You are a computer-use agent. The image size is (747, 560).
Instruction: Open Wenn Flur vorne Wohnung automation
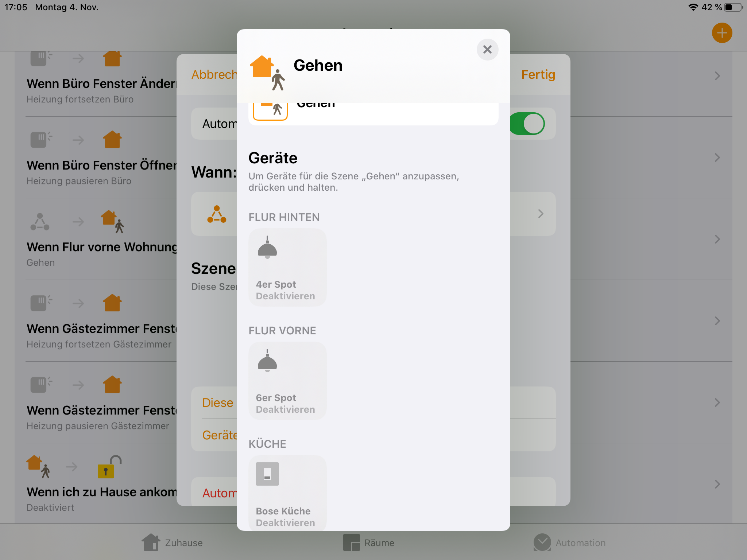pyautogui.click(x=101, y=247)
